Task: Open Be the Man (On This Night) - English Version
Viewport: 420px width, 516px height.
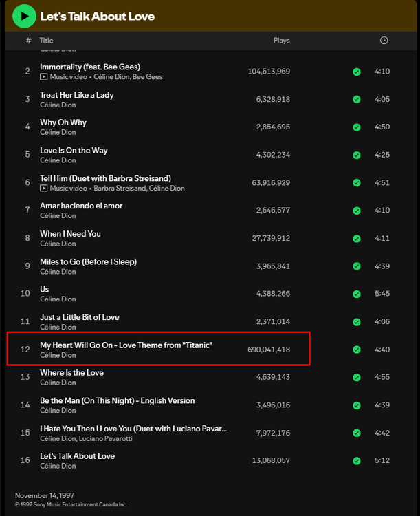Action: 117,400
